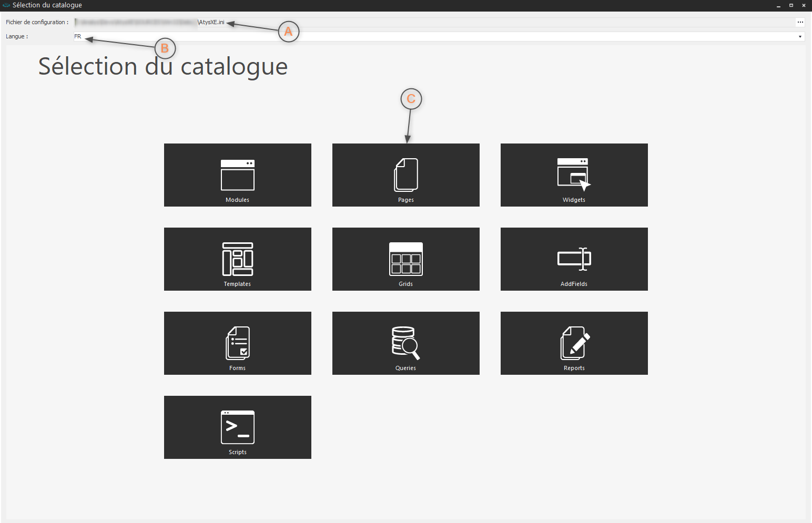This screenshot has height=523, width=812.
Task: Choose the Grids catalogue tile
Action: (405, 259)
